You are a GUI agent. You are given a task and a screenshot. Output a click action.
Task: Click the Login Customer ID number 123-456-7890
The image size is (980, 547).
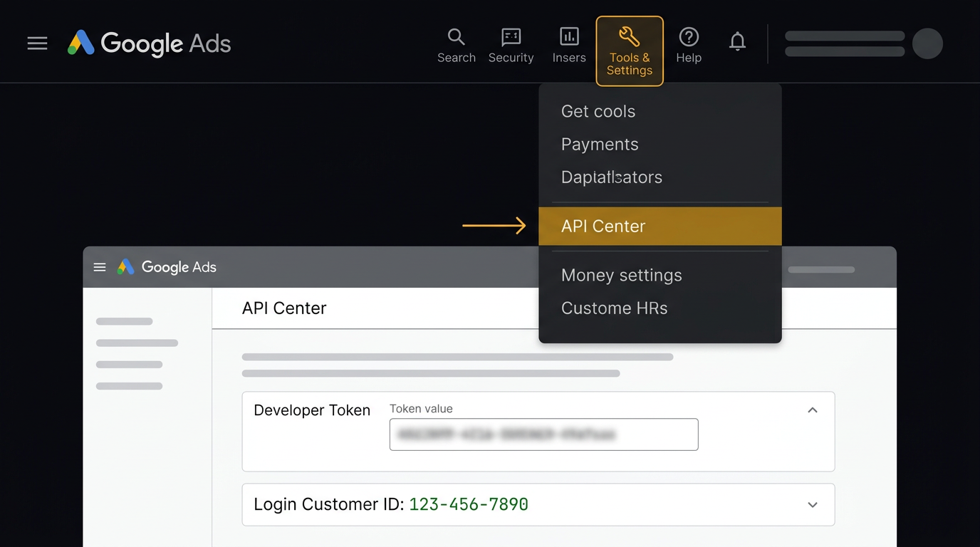pyautogui.click(x=469, y=504)
